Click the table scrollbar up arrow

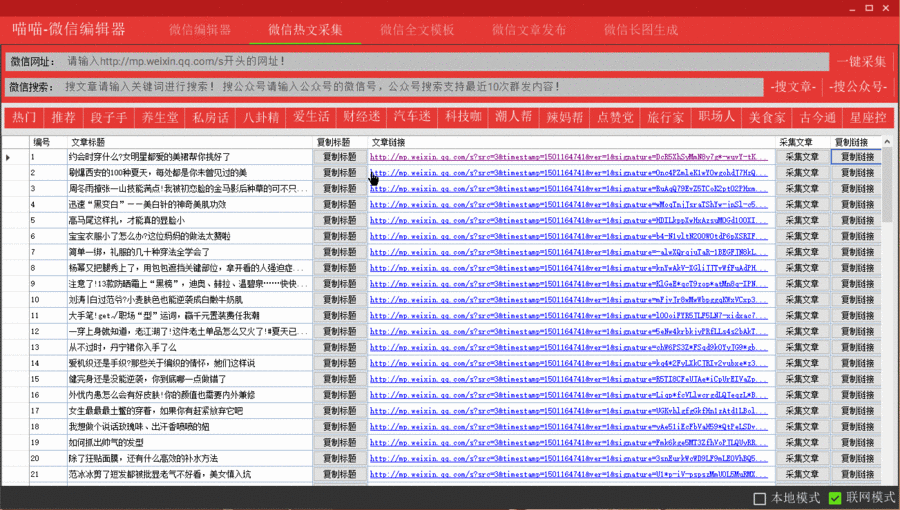[x=887, y=142]
